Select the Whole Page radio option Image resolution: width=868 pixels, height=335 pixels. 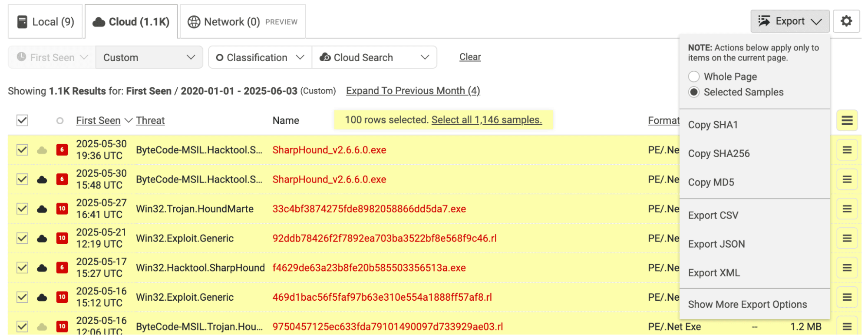pos(694,76)
